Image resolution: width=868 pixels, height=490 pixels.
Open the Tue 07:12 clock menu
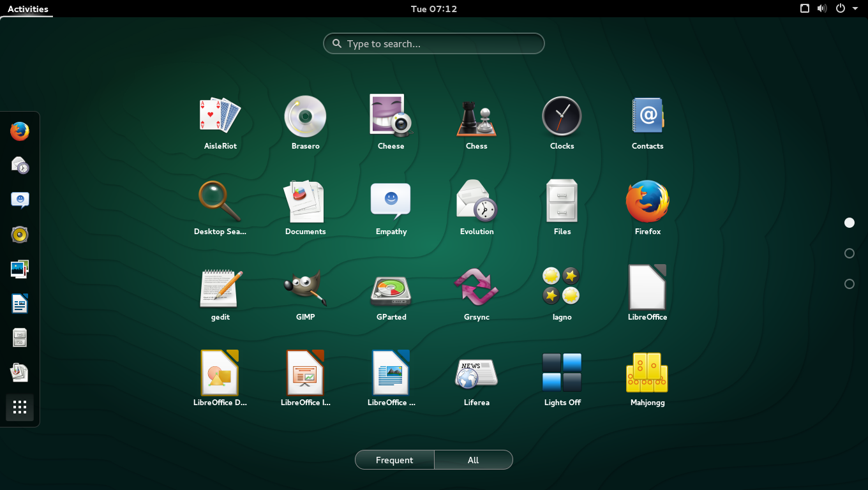[x=434, y=9]
